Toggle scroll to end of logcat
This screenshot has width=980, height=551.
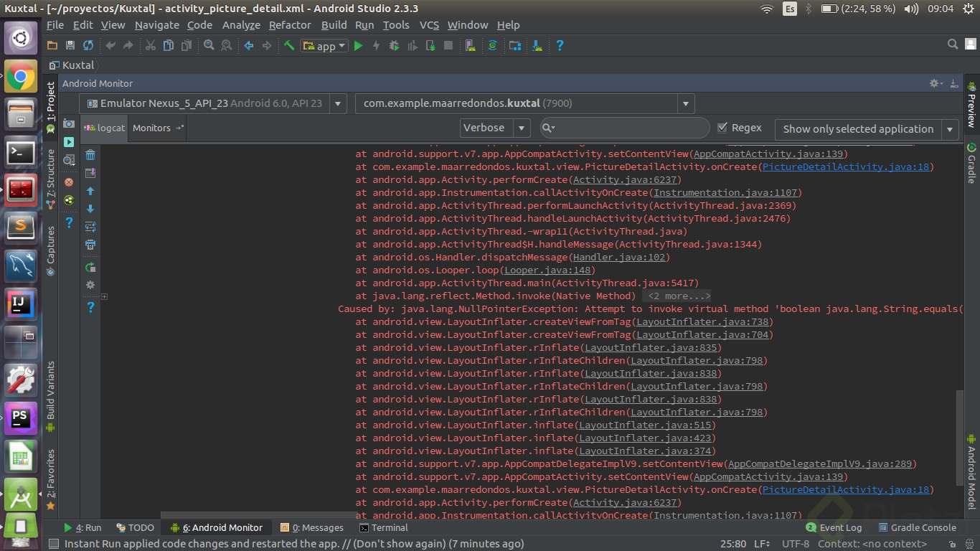click(x=90, y=173)
